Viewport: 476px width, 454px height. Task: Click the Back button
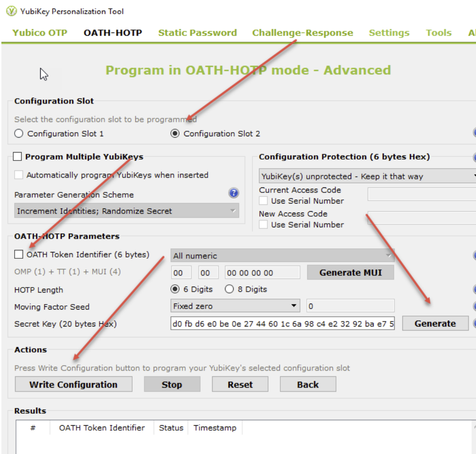(x=308, y=385)
